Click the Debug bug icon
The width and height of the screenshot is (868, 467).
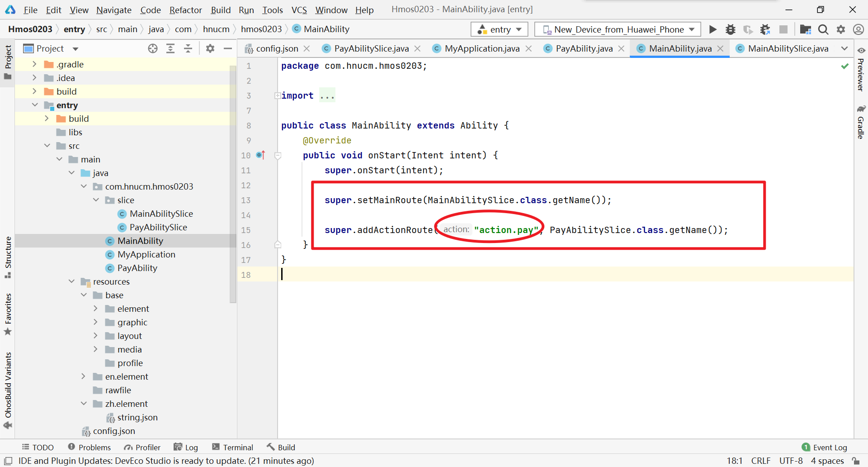click(731, 29)
